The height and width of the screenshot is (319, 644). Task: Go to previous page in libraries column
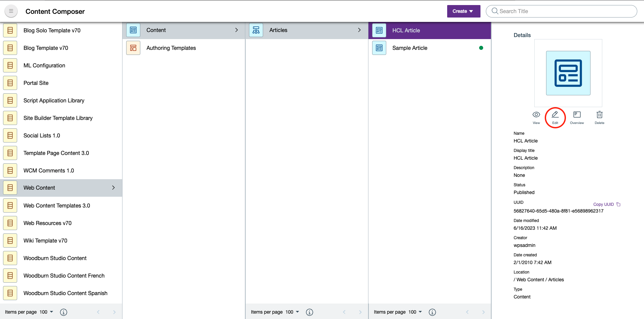[x=98, y=312]
